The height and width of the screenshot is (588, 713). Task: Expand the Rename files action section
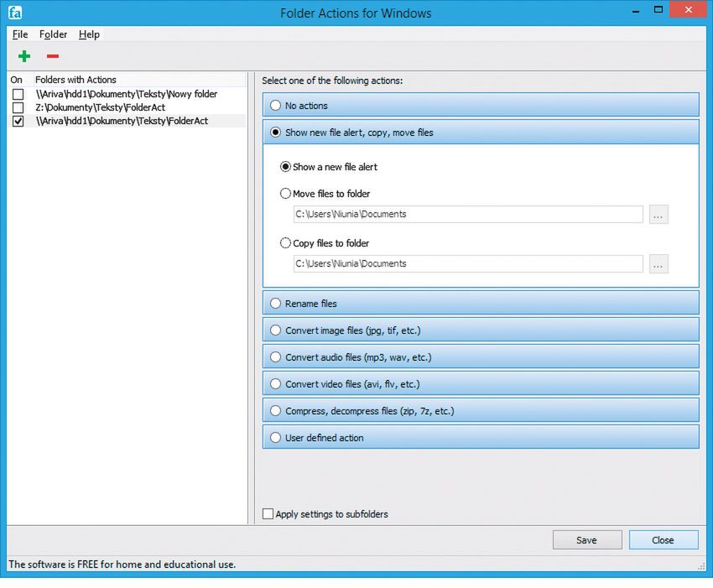click(481, 304)
